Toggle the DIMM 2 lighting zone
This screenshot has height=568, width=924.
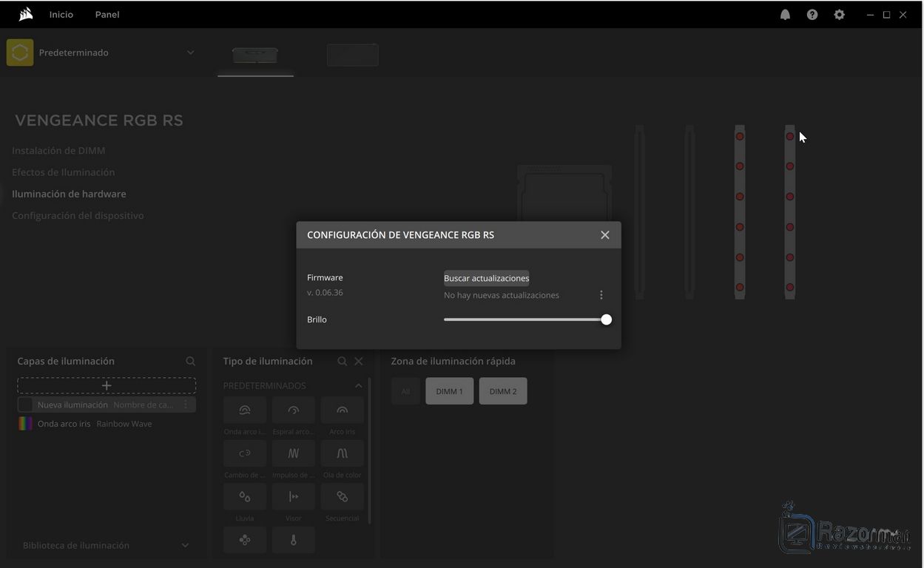pos(503,391)
